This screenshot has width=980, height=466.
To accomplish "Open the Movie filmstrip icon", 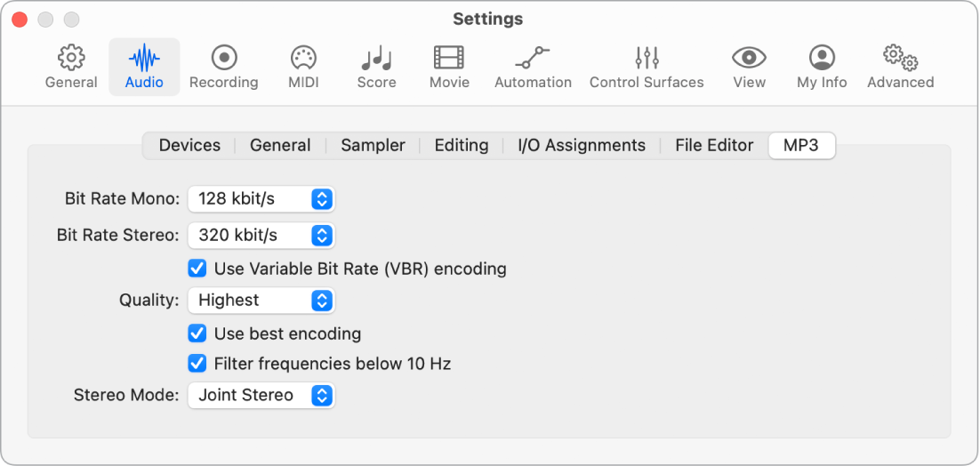I will pos(449,58).
